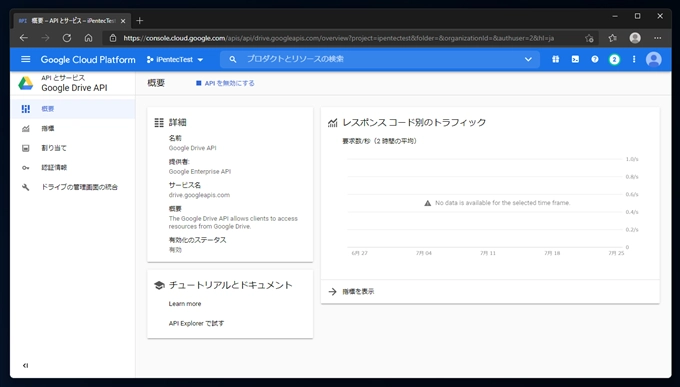Click the product and resource search field
The width and height of the screenshot is (680, 387).
coord(379,59)
